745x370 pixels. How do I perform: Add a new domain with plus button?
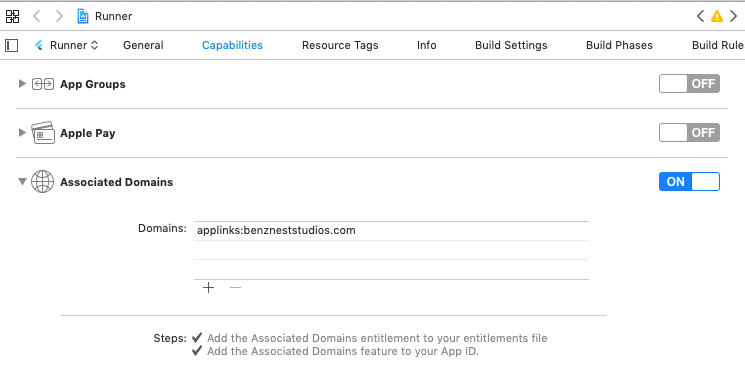[208, 287]
